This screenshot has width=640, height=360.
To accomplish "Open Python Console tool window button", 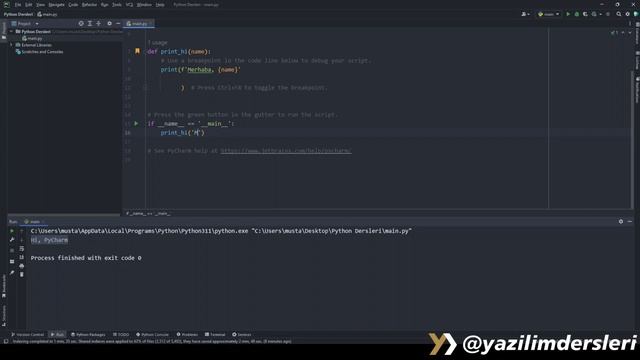I will 152,334.
